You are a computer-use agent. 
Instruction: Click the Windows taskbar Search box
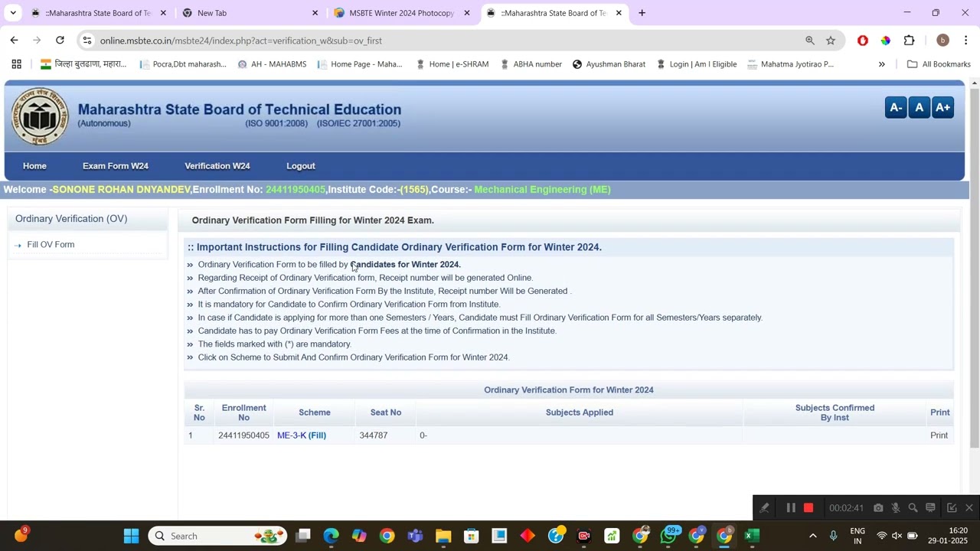pyautogui.click(x=217, y=536)
